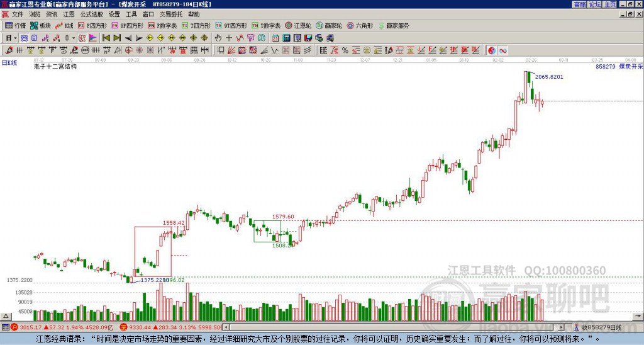This screenshot has height=345, width=644.
Task: Open the 赢家轮 wheel tool
Action: pyautogui.click(x=329, y=25)
